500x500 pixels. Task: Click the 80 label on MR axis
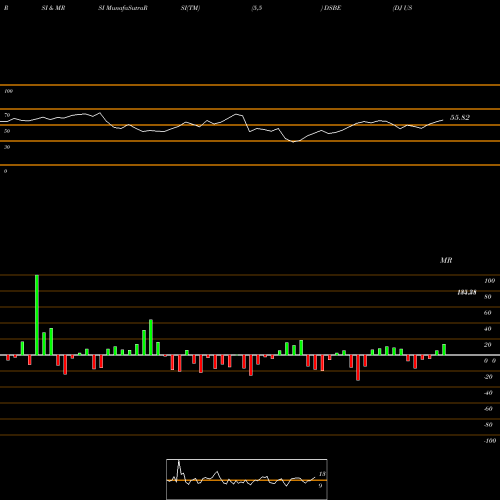(x=488, y=297)
